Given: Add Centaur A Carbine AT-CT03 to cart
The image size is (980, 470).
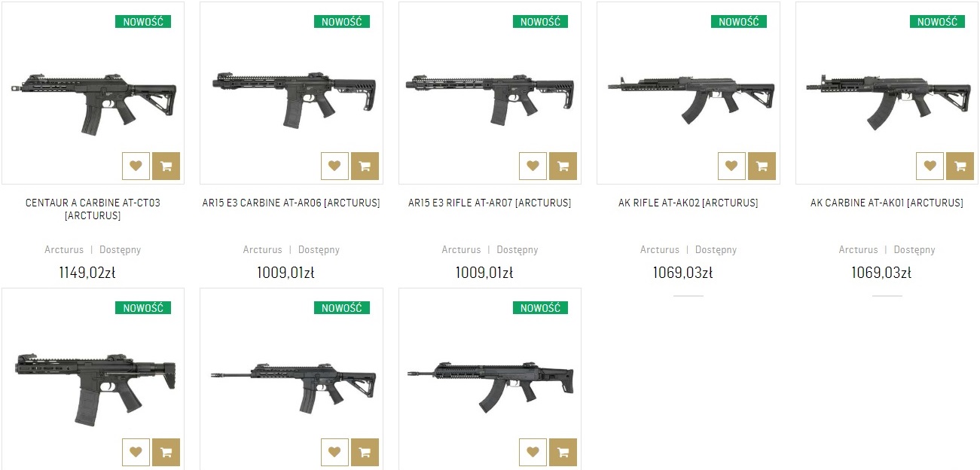Looking at the screenshot, I should (x=166, y=166).
